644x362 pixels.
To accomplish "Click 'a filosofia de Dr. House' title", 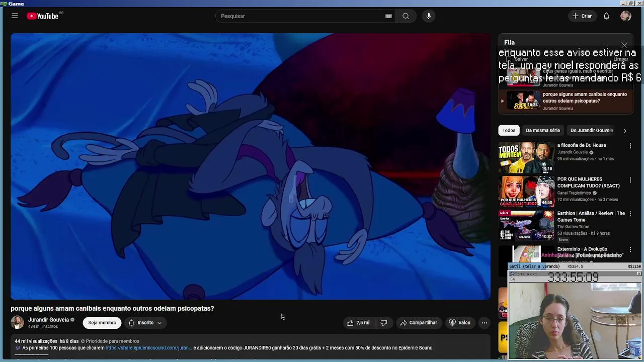I will point(582,145).
